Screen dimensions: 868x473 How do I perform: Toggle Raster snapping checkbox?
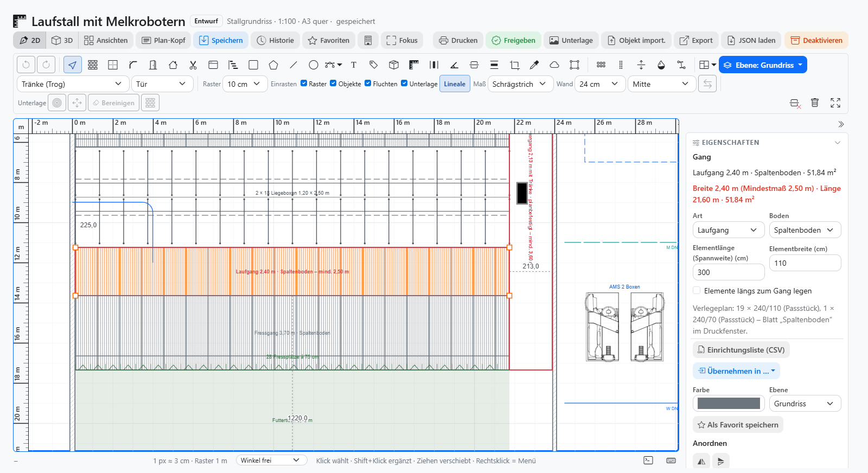pyautogui.click(x=304, y=84)
